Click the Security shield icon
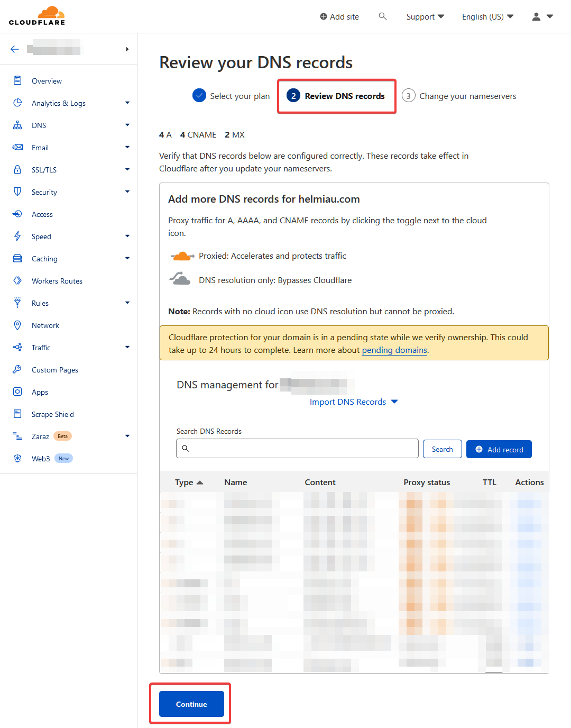The image size is (571, 728). pos(17,192)
